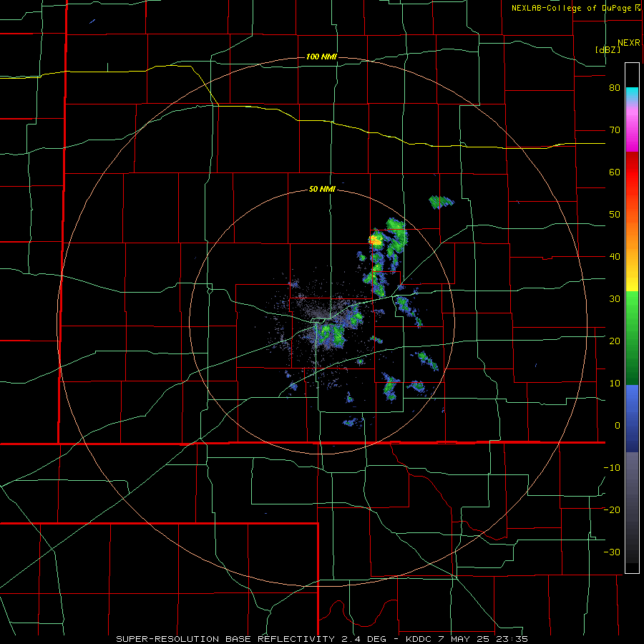Click the blue 0-10 dBZ band in color bar
The height and width of the screenshot is (644, 644).
[632, 404]
